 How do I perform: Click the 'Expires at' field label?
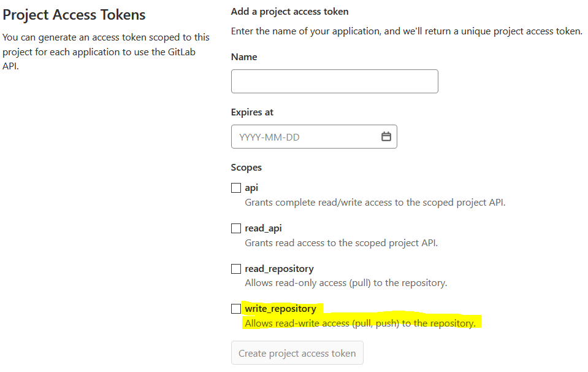252,112
